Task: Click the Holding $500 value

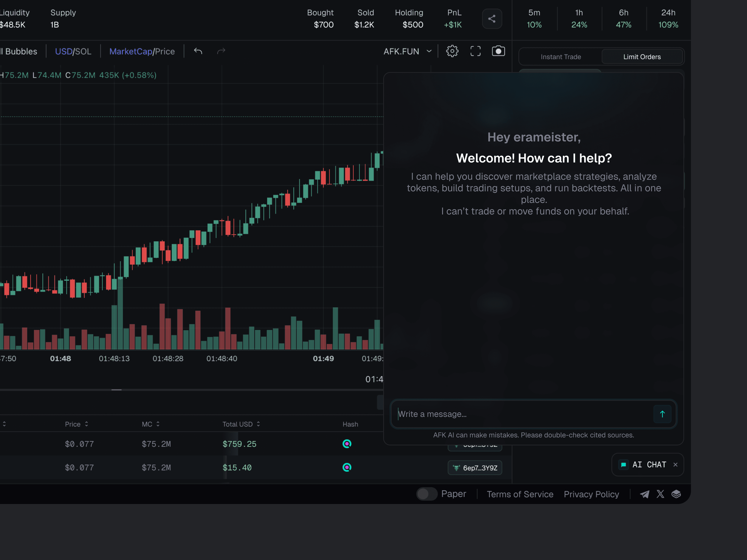Action: click(x=413, y=25)
